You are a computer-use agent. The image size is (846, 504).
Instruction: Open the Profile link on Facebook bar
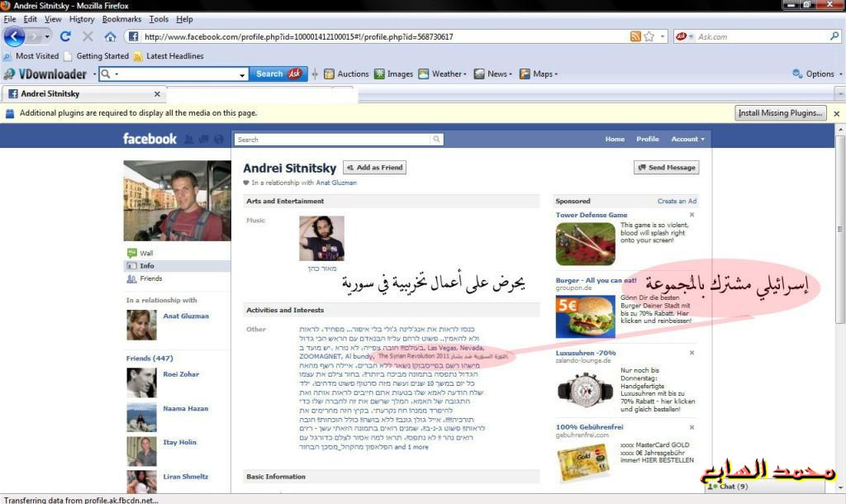pos(648,140)
